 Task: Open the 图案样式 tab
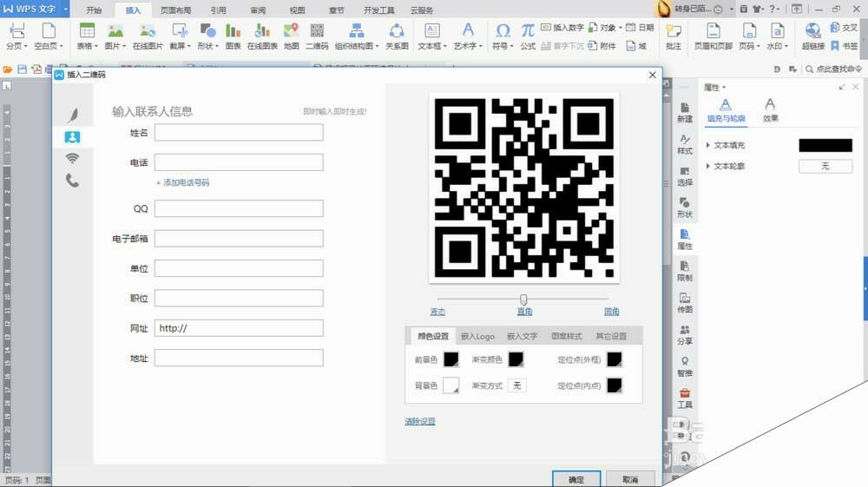click(x=566, y=336)
